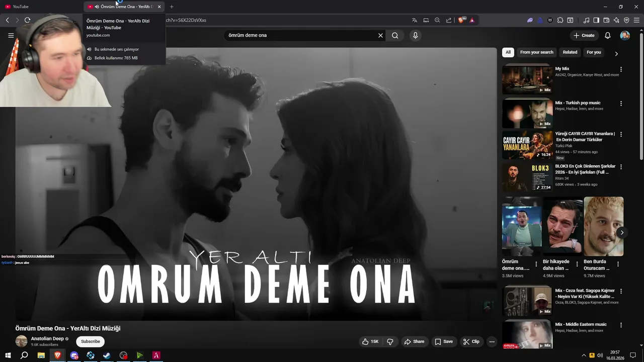Close the Ömrüm Deme Ona browser tab

point(159,7)
